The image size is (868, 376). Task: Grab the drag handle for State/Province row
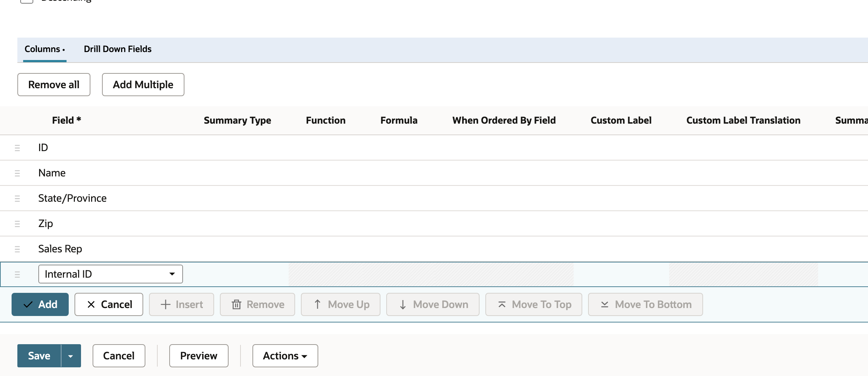pyautogui.click(x=17, y=198)
